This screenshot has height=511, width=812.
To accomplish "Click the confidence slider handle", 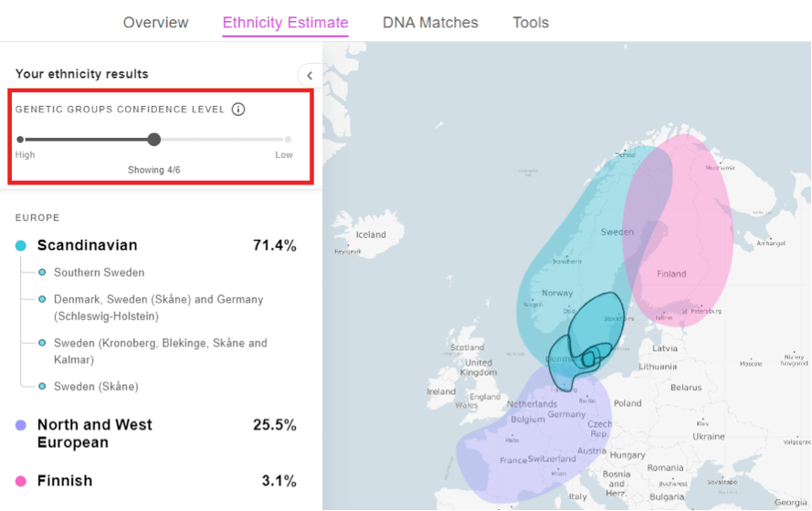I will pos(153,139).
